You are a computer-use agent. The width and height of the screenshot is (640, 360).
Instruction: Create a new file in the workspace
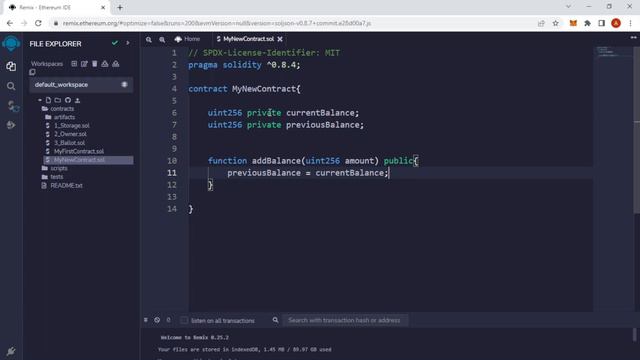[x=48, y=100]
